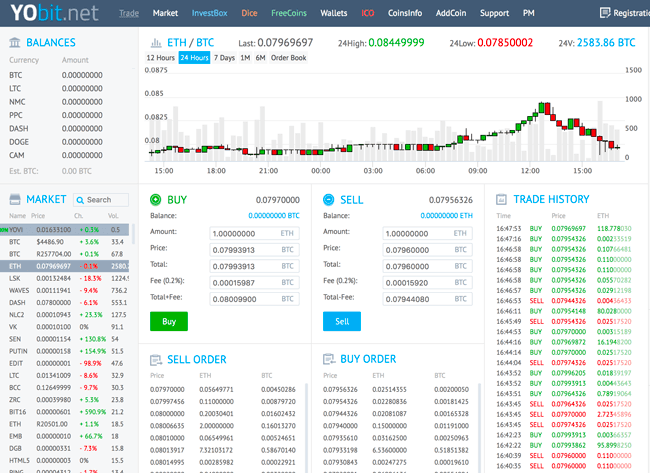Screen dimensions: 650x473
Task: Click the blue SELL circle icon
Action: point(328,200)
